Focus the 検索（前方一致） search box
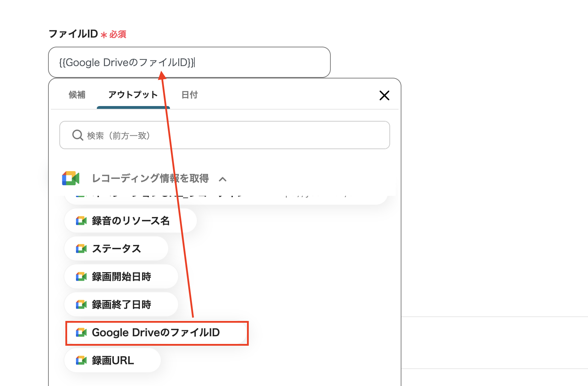The image size is (588, 386). click(x=225, y=135)
